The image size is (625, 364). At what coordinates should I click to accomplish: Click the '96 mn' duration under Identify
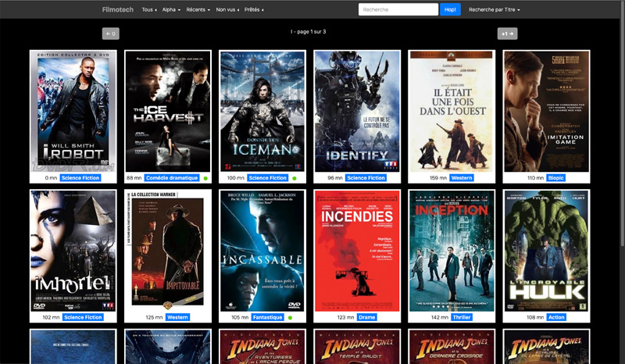(x=335, y=178)
